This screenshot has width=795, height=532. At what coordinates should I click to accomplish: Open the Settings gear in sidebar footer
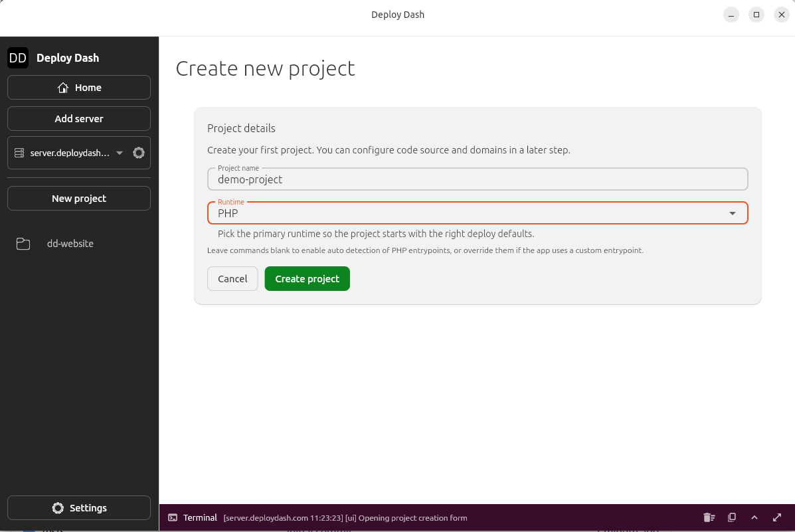[x=58, y=508]
